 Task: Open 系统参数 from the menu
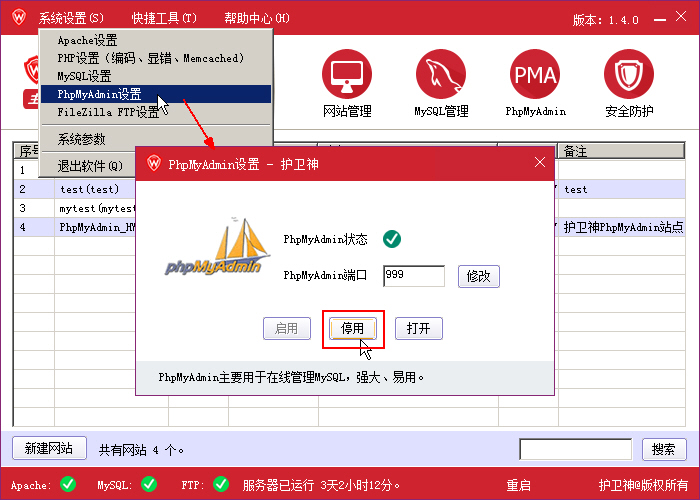pos(156,139)
